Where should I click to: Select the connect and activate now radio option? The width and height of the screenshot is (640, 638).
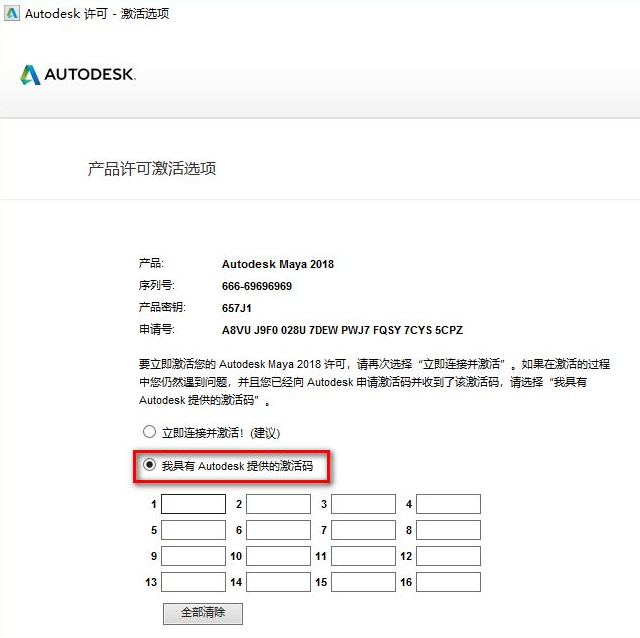150,432
